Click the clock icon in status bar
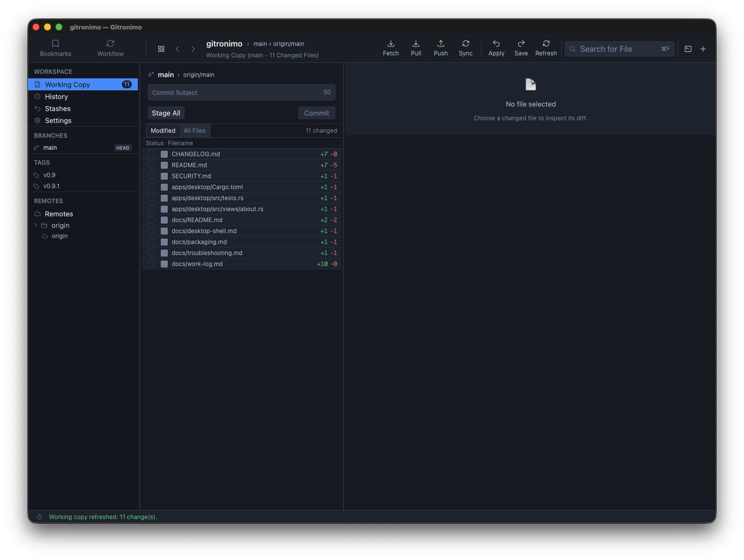The height and width of the screenshot is (560, 744). (39, 517)
